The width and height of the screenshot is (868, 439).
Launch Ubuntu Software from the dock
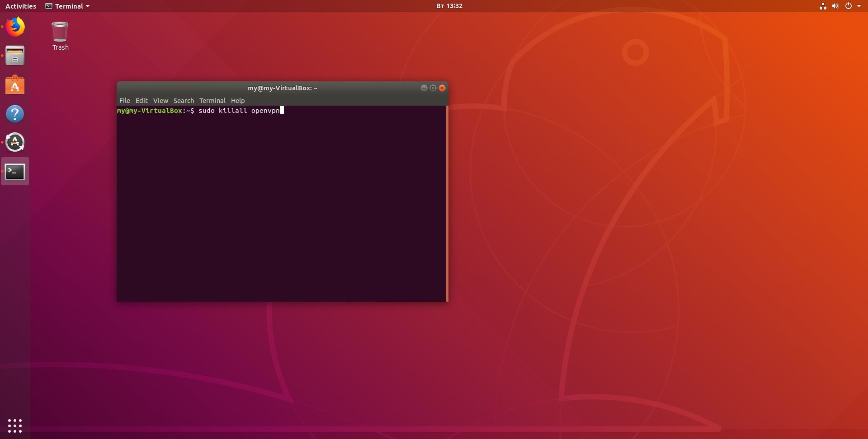tap(15, 84)
